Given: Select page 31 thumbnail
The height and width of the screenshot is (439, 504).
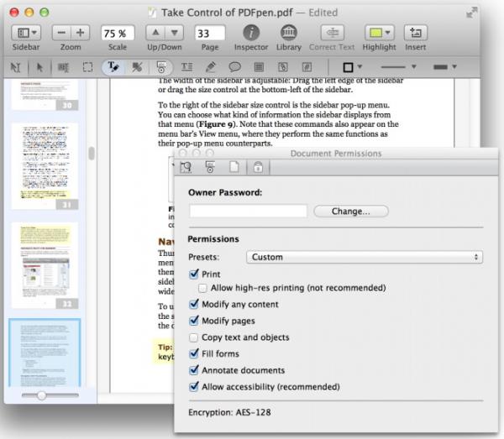Looking at the screenshot, I should (x=45, y=166).
